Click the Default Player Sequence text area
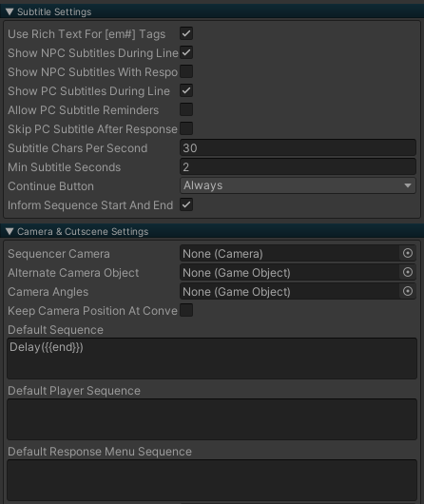The height and width of the screenshot is (504, 424). coord(212,419)
